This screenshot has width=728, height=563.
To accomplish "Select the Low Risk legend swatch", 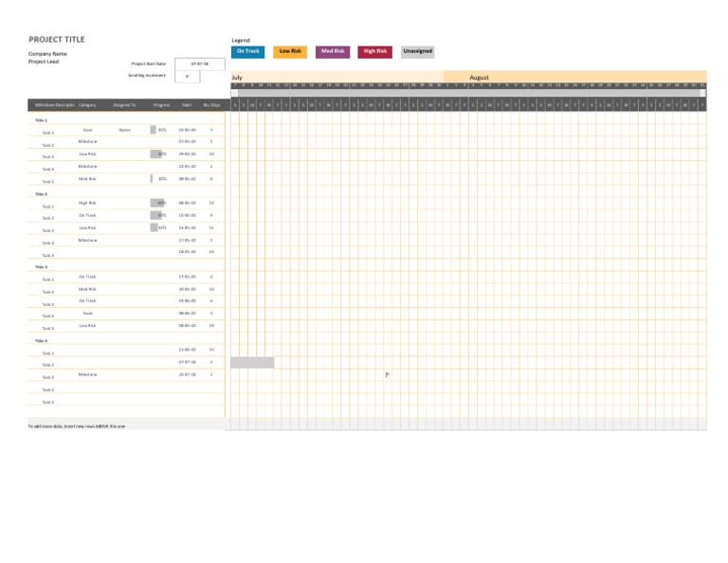I will click(x=290, y=51).
